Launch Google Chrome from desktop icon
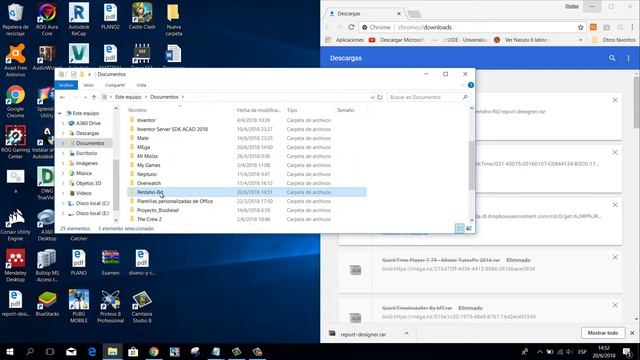 coord(16,101)
